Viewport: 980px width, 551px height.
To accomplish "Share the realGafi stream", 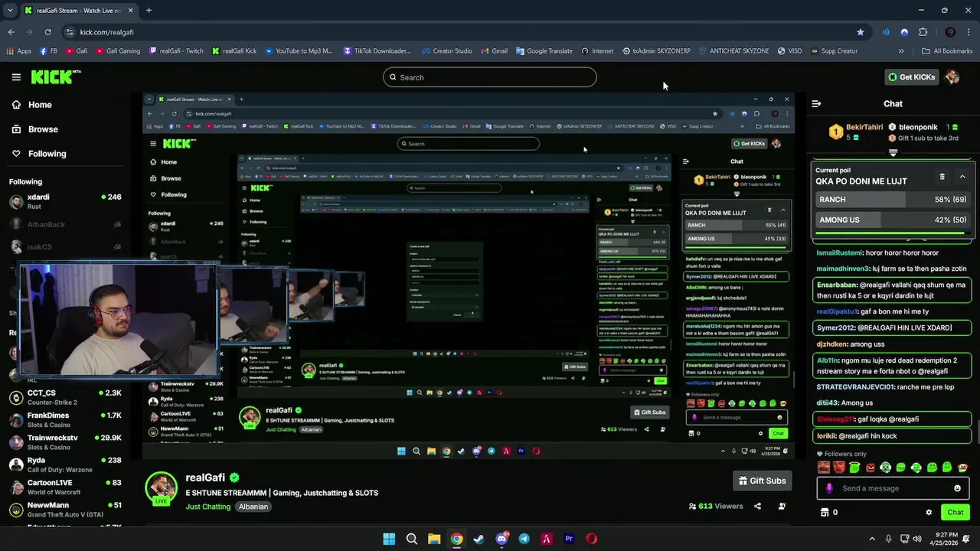I will [757, 507].
